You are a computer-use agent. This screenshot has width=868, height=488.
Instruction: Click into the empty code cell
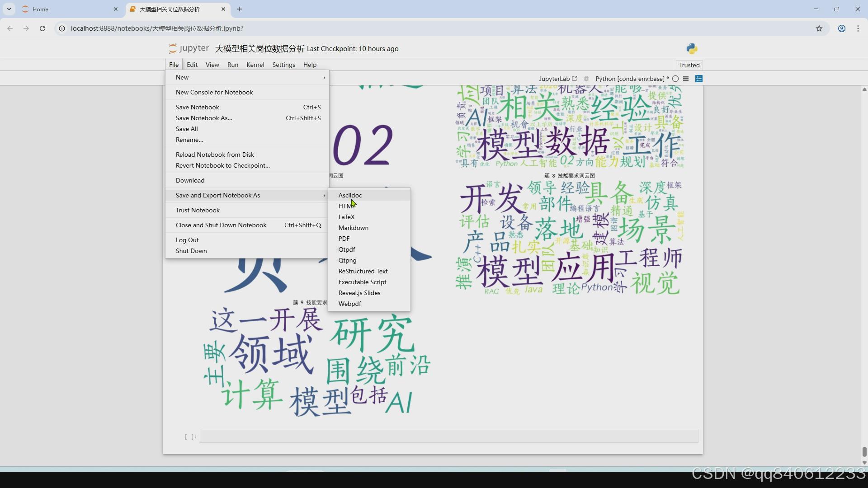click(448, 436)
